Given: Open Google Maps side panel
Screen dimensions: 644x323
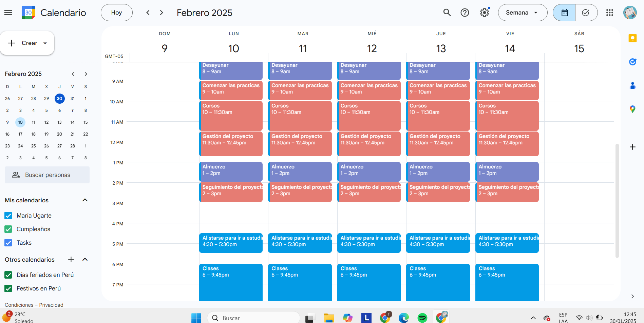Looking at the screenshot, I should (x=632, y=109).
